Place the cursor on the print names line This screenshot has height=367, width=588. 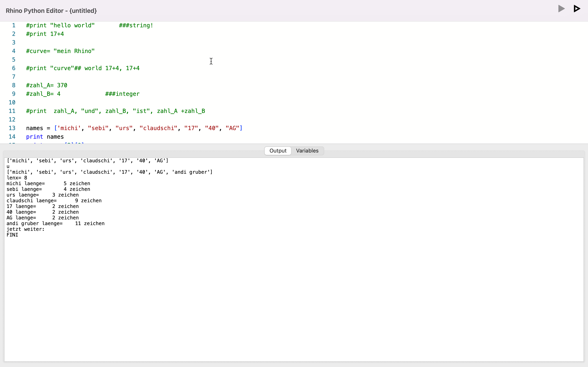click(x=45, y=137)
